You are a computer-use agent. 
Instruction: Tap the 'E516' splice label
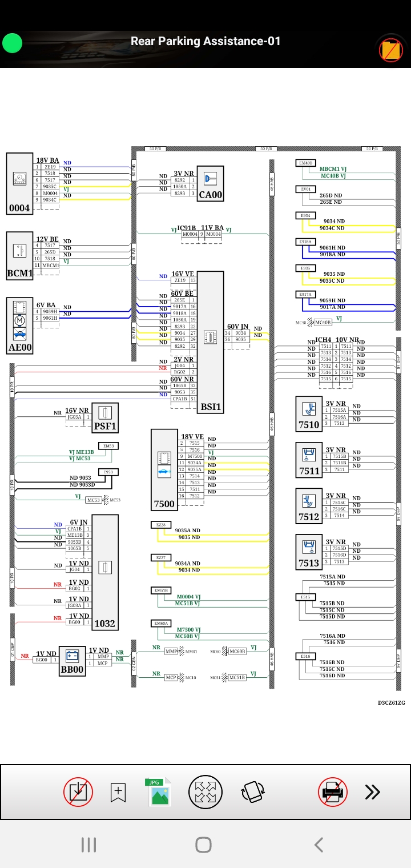pos(306,657)
